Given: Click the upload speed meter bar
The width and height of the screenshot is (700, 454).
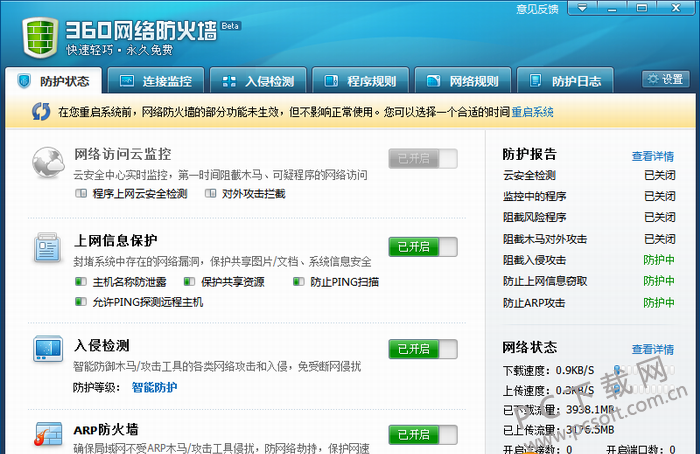Looking at the screenshot, I should pos(644,390).
